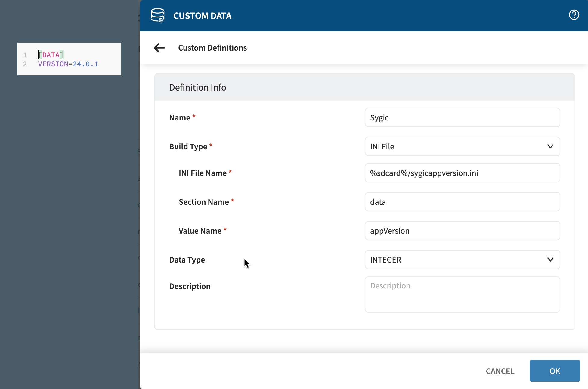This screenshot has width=588, height=389.
Task: Click the Data Type label
Action: (x=187, y=260)
